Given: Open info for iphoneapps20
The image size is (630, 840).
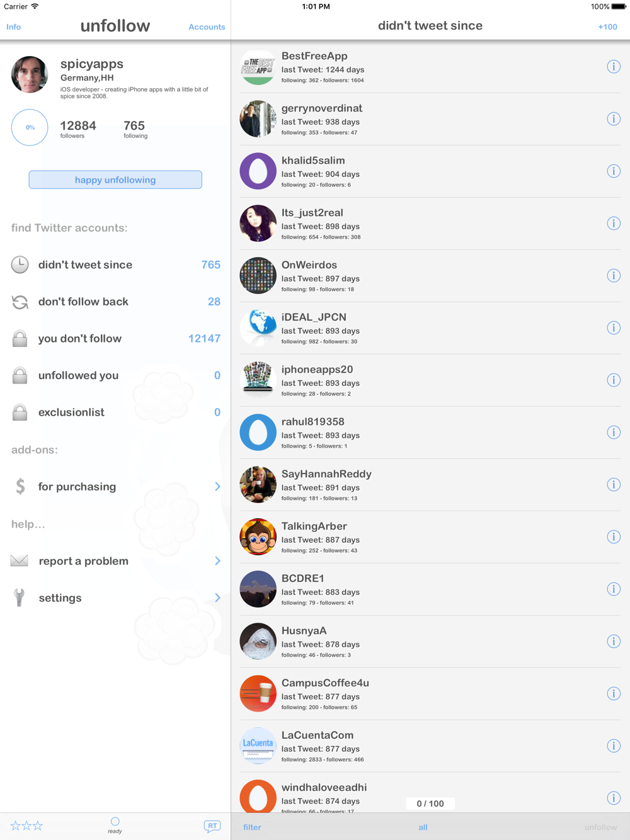Looking at the screenshot, I should click(x=614, y=380).
